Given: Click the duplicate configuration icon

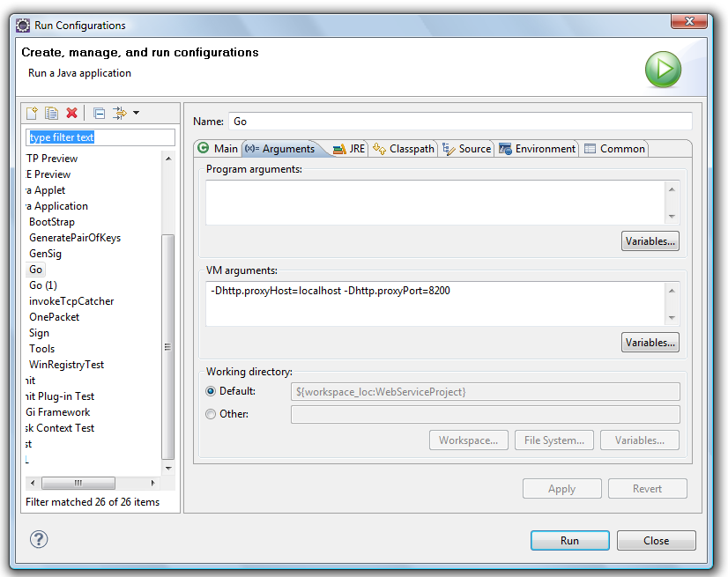Looking at the screenshot, I should (52, 113).
